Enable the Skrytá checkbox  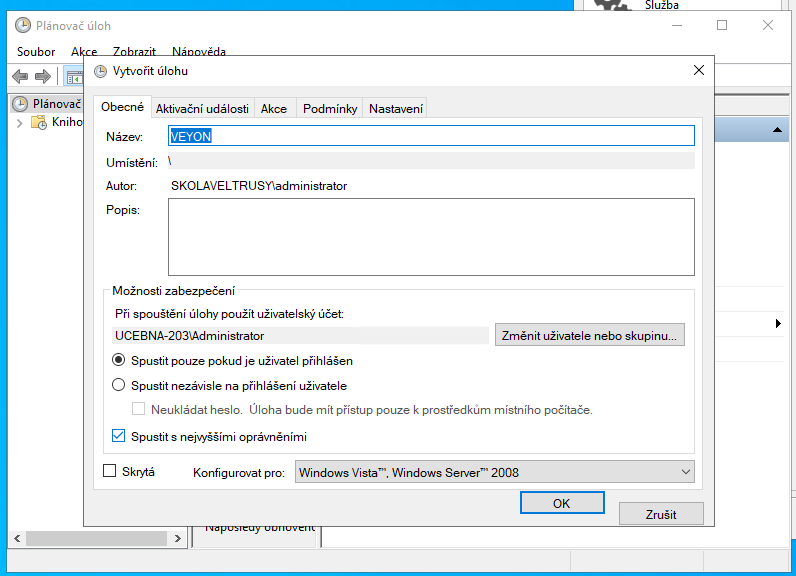[x=111, y=471]
